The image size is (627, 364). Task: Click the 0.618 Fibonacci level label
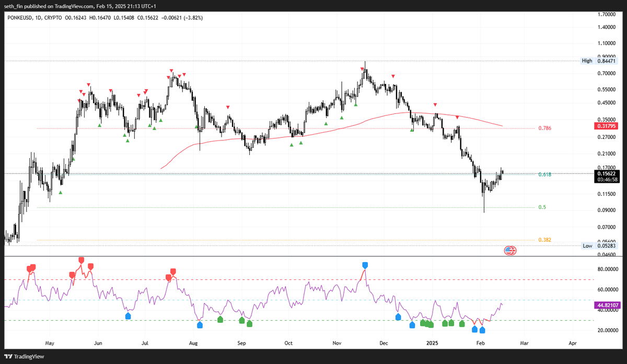(x=545, y=174)
